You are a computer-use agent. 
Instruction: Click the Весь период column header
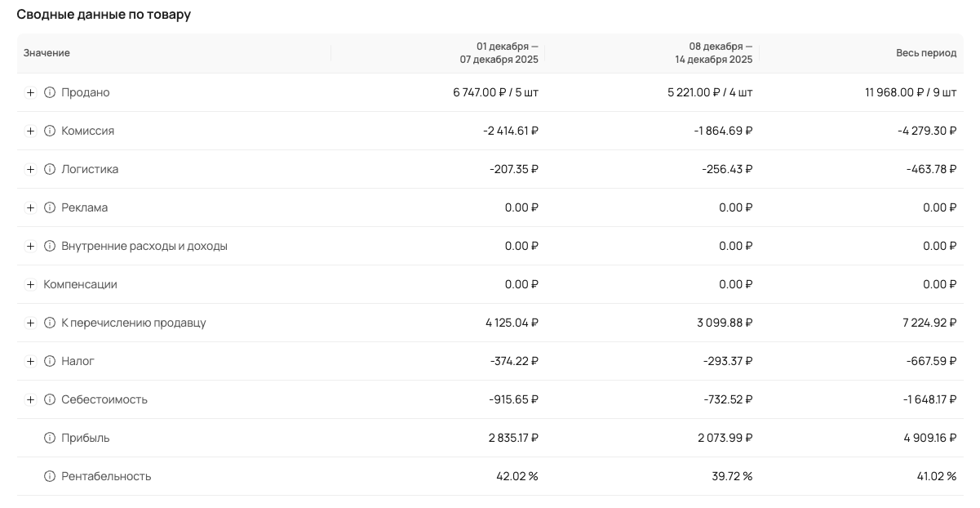click(925, 53)
